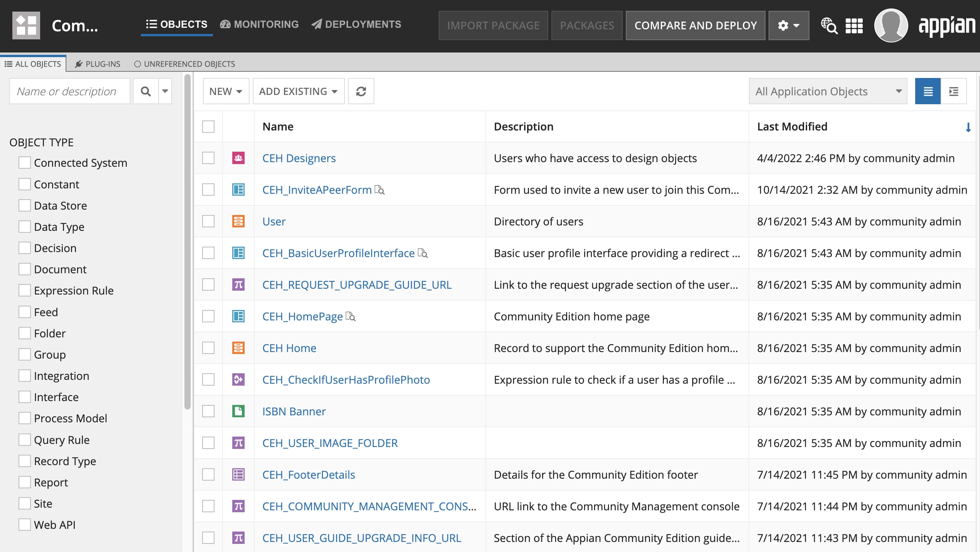The height and width of the screenshot is (552, 980).
Task: Toggle the select-all objects checkbox
Action: coord(208,127)
